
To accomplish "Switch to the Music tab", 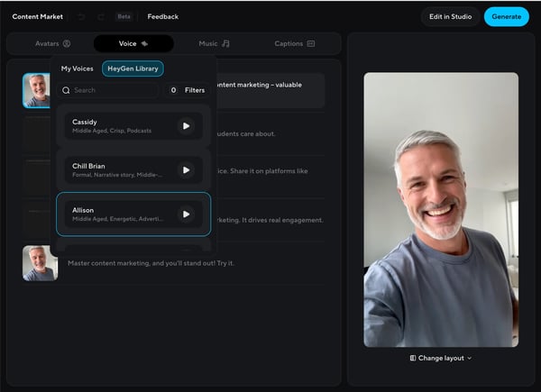I will point(215,43).
